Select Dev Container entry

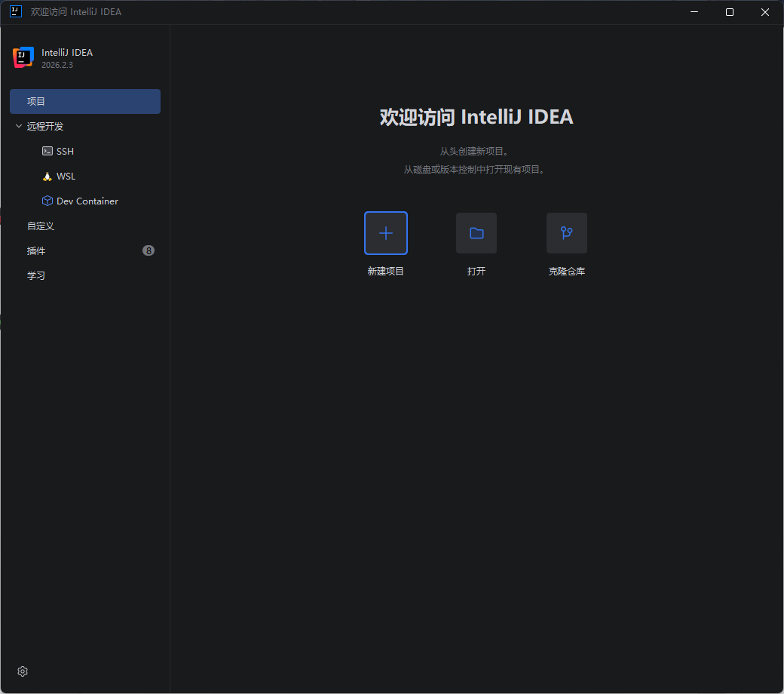point(85,201)
